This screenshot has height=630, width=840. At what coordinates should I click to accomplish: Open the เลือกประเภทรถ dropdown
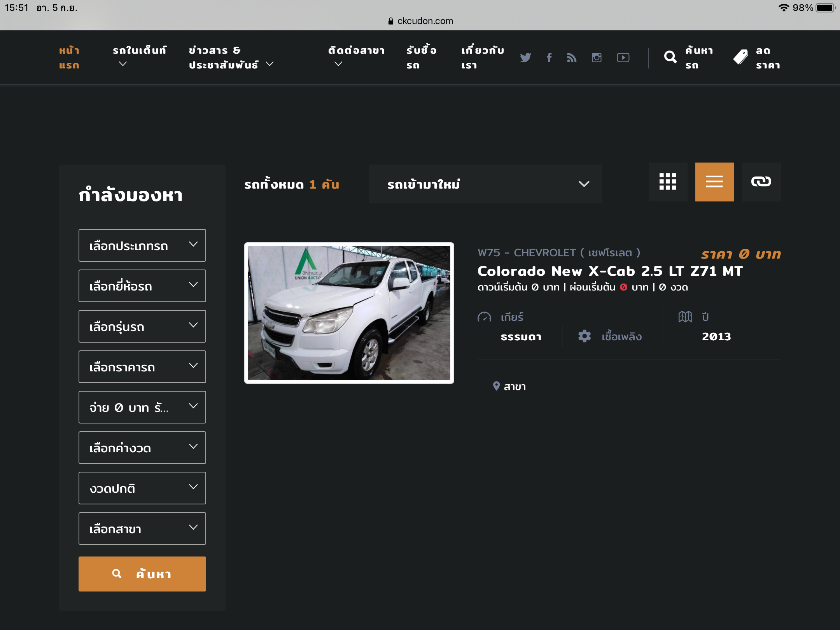click(142, 245)
